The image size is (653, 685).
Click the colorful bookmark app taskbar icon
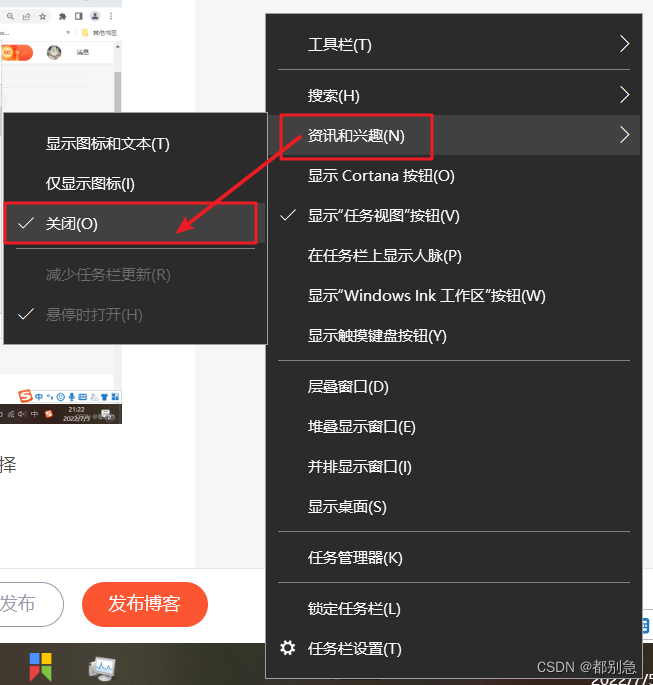click(41, 667)
